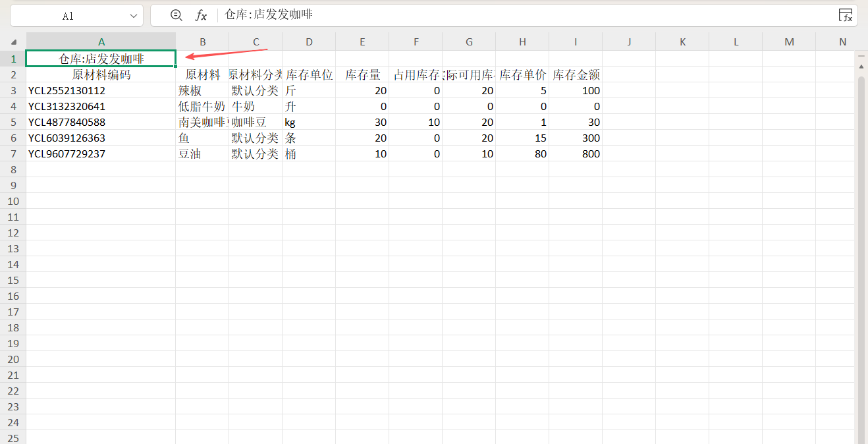Click cell with YCL2552130112
868x444 pixels.
click(x=101, y=90)
